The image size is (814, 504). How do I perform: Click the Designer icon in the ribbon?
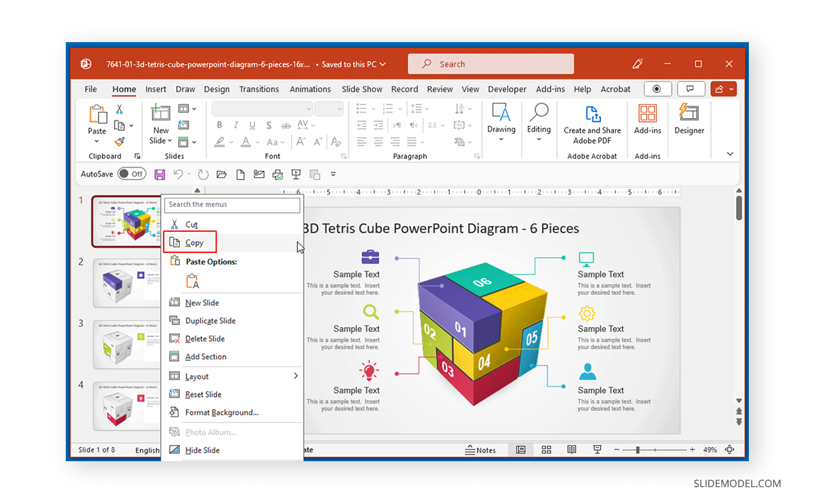pyautogui.click(x=689, y=122)
